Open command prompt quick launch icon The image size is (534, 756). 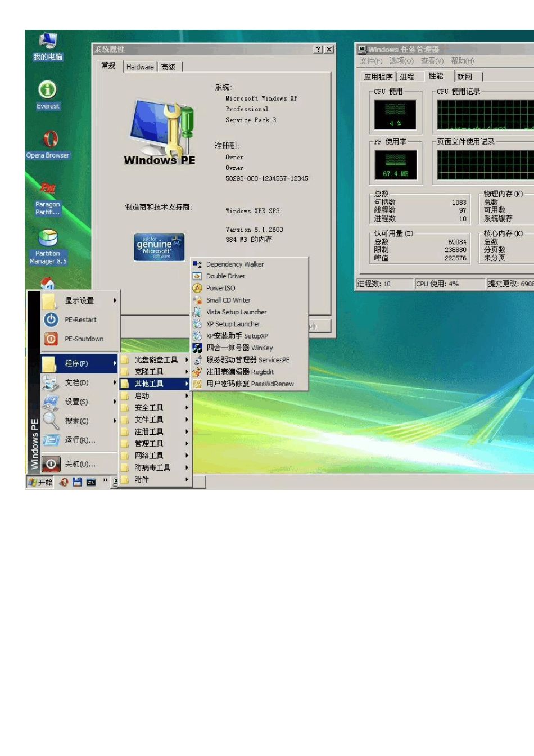pyautogui.click(x=90, y=482)
